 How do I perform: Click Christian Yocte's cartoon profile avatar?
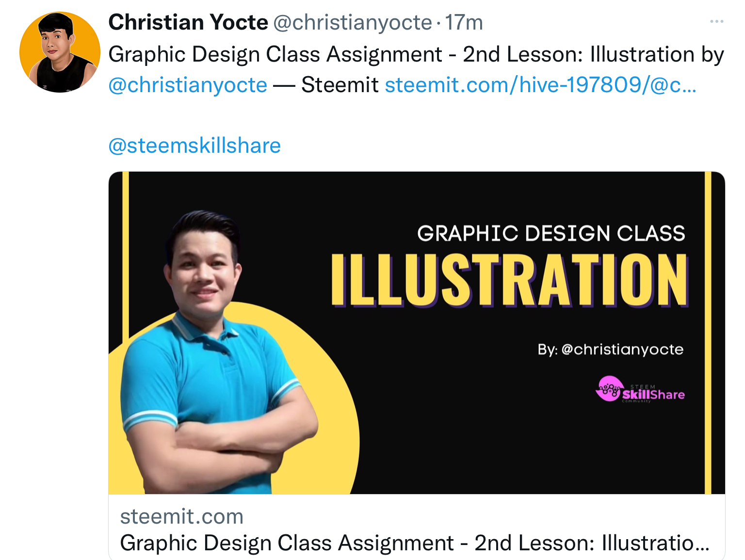60,52
